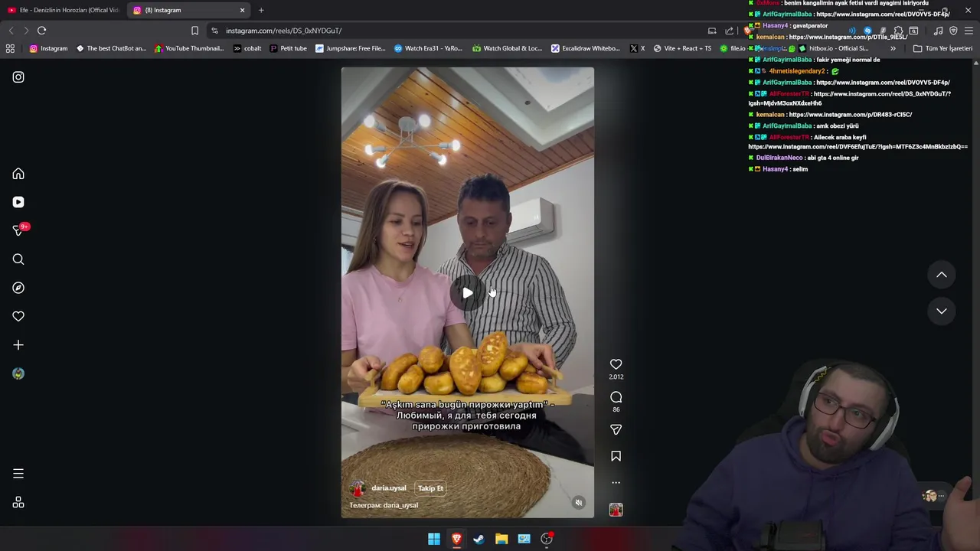Go forward in browser history

(26, 31)
